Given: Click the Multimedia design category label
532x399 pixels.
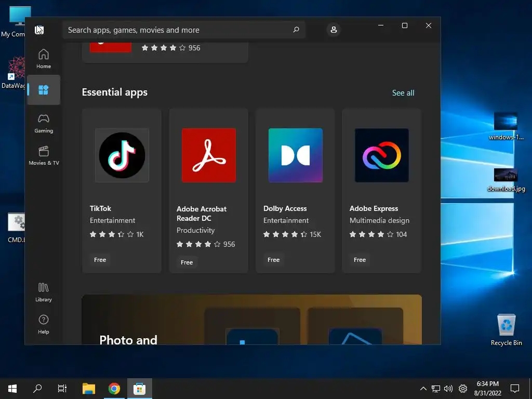Looking at the screenshot, I should [x=379, y=220].
